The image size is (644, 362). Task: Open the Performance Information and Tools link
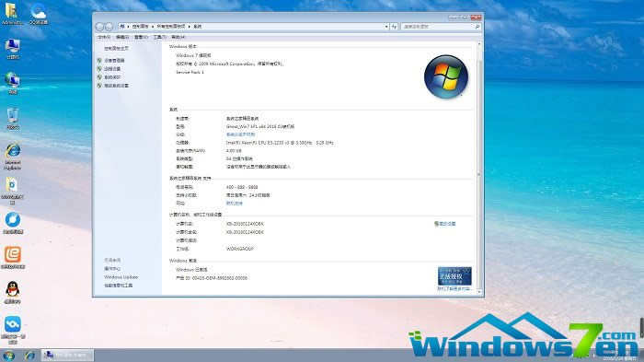[x=119, y=286]
